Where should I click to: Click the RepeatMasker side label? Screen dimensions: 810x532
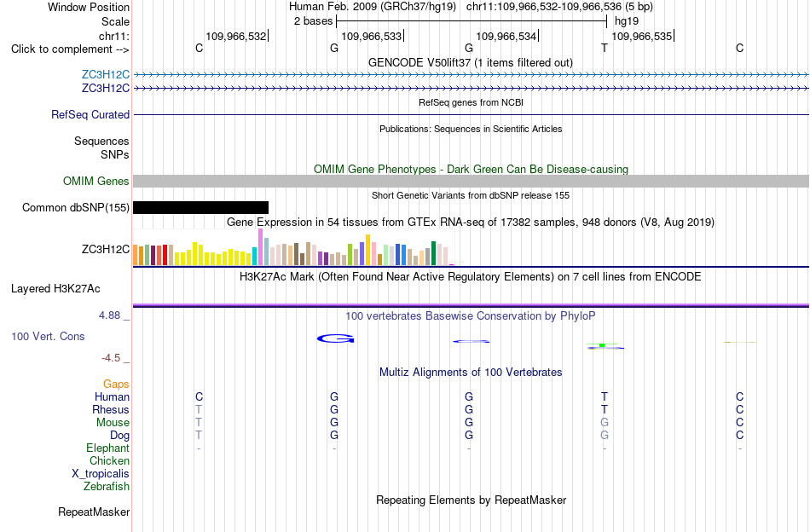pos(94,512)
